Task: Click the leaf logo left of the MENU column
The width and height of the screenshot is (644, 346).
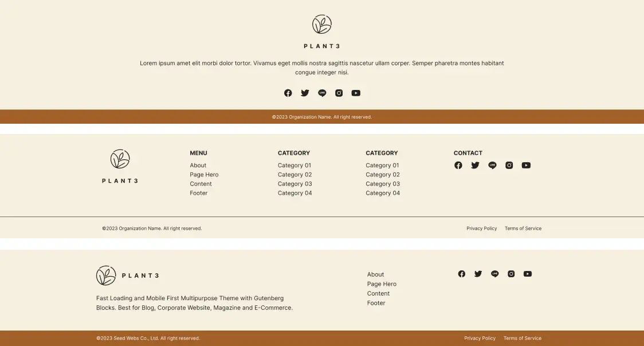Action: [120, 159]
